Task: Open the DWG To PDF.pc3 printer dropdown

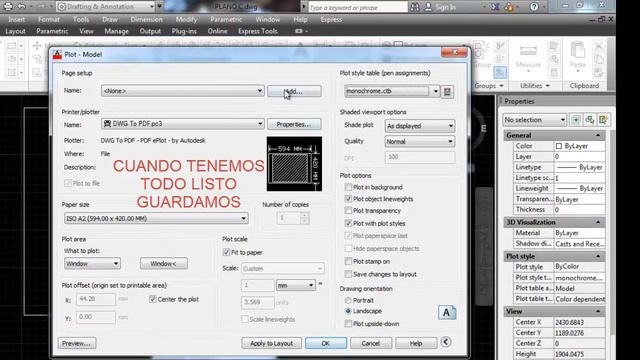Action: [x=182, y=124]
